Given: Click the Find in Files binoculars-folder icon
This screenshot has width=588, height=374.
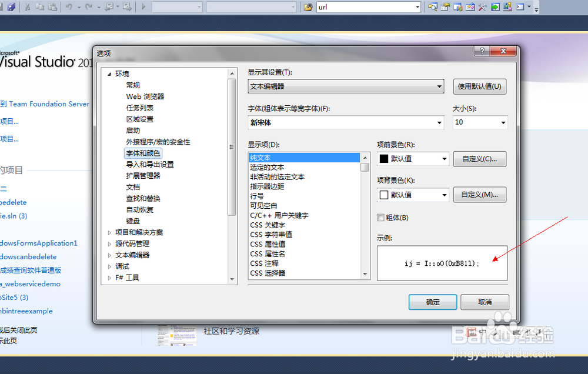Looking at the screenshot, I should click(308, 6).
